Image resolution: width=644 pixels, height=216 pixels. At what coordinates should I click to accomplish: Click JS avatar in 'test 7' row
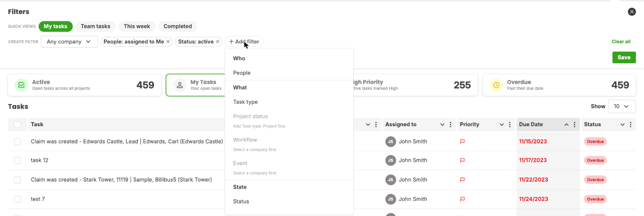point(391,199)
